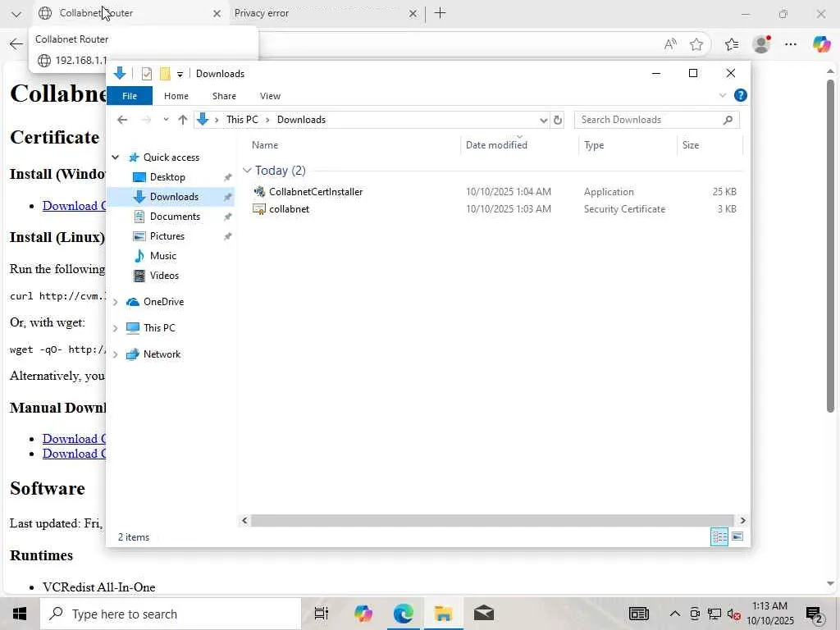Collapse the Quick access tree node

click(x=115, y=157)
